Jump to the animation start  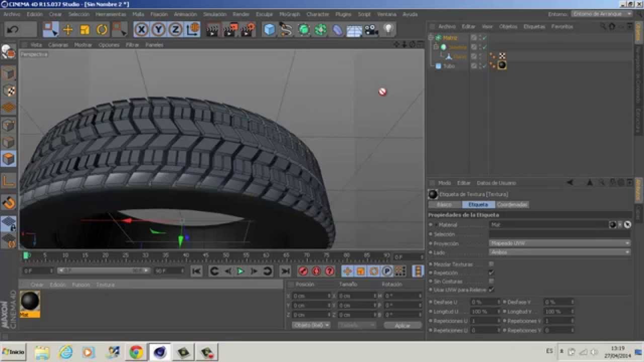coord(196,271)
